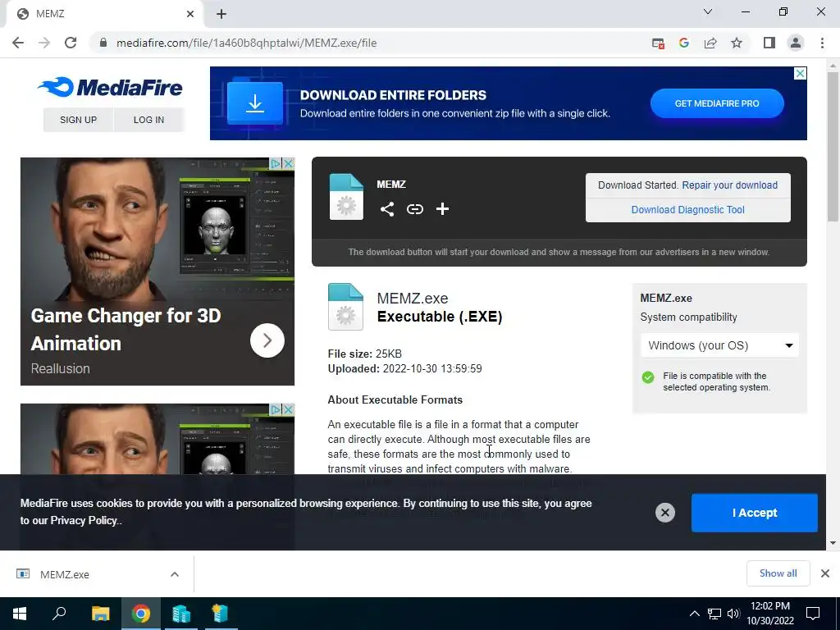The width and height of the screenshot is (840, 630).
Task: Click Repair your download link
Action: [729, 185]
